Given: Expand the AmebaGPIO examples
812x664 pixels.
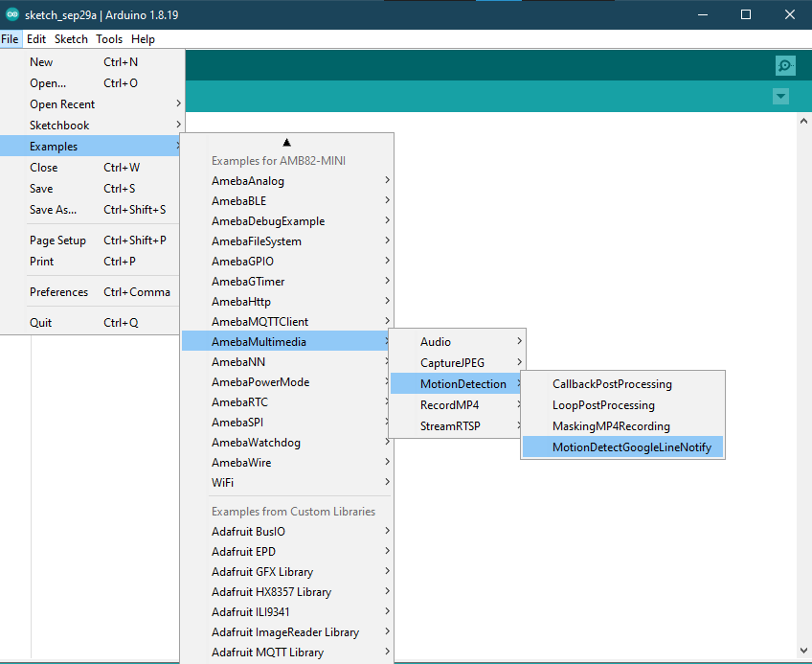Looking at the screenshot, I should pyautogui.click(x=287, y=262).
